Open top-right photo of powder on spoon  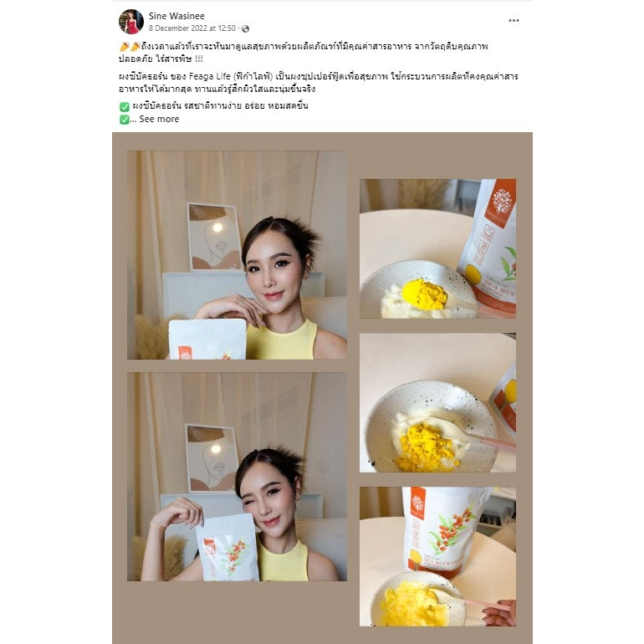[437, 248]
